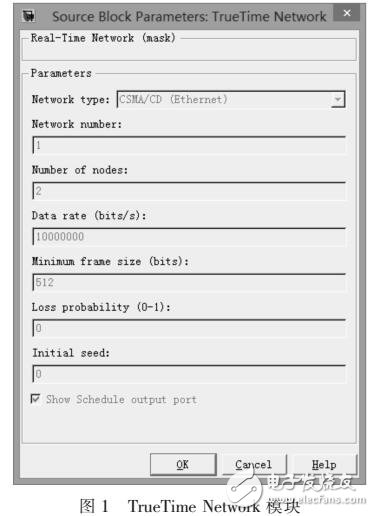This screenshot has height=516, width=374.
Task: Click the Parameters group label
Action: [61, 73]
